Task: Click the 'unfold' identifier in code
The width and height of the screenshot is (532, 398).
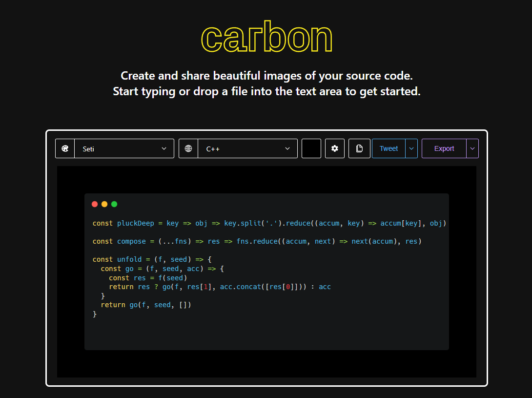Action: [129, 259]
